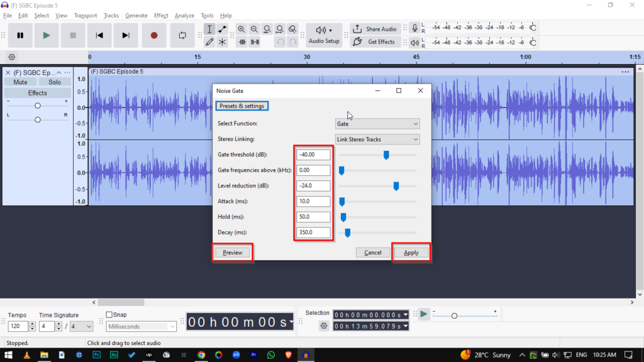644x362 pixels.
Task: Open the Effect menu
Action: pyautogui.click(x=161, y=15)
